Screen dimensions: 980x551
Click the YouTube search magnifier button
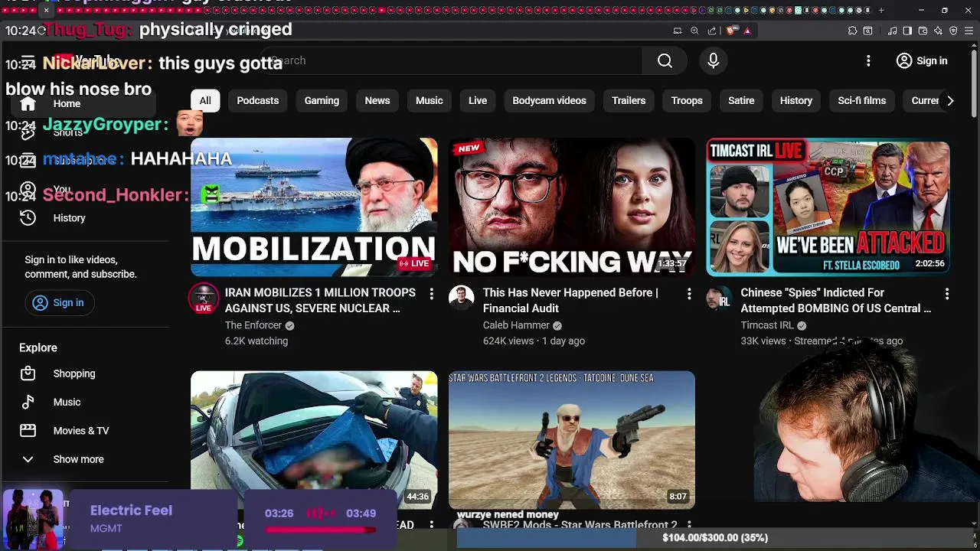click(665, 60)
